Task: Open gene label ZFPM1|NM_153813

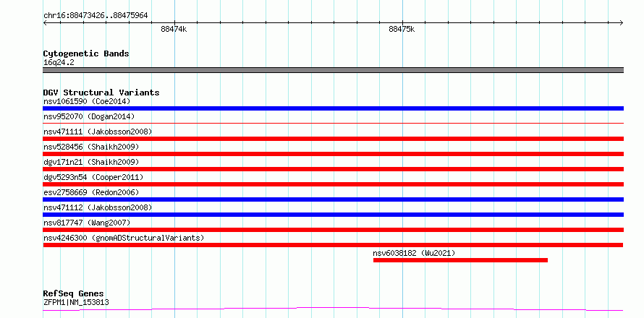Action: 76,303
